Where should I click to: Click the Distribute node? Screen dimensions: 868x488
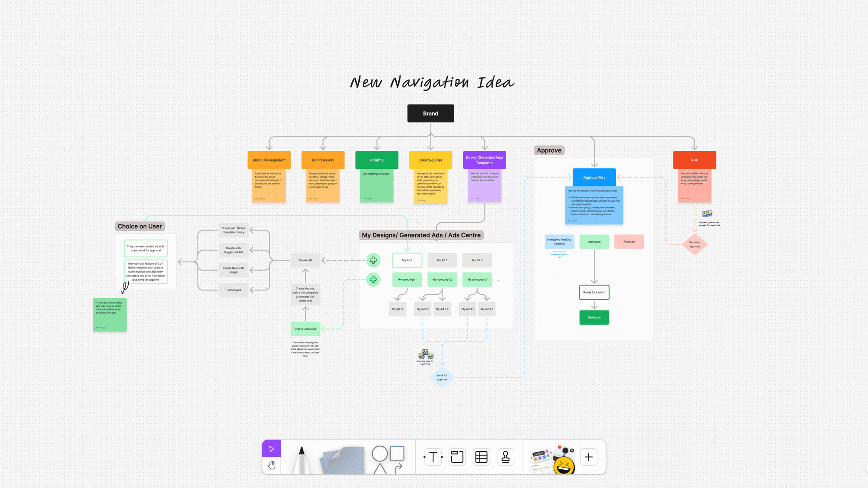[x=594, y=317]
